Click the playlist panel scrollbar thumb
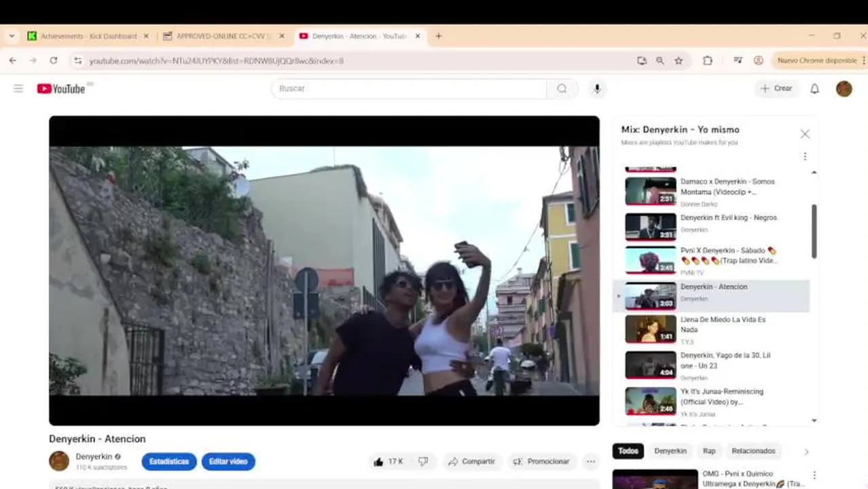 814,231
